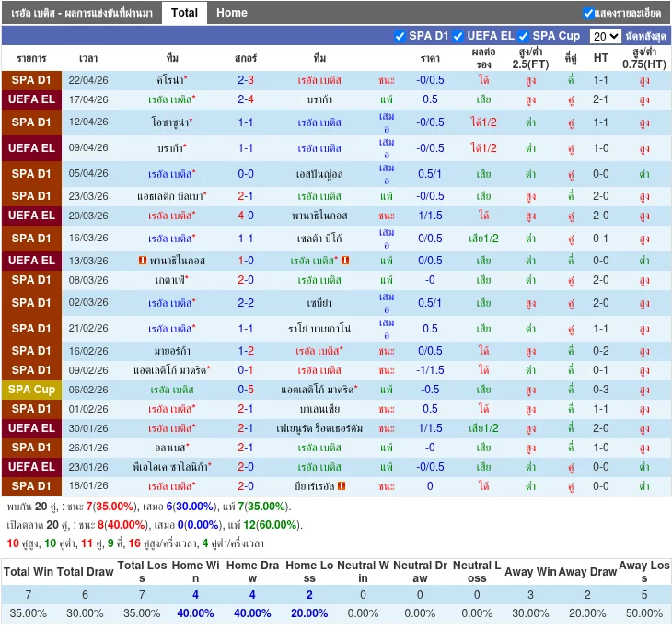672x630 pixels.
Task: Click red card icon beside บียาร์เรอัล
Action: click(x=342, y=485)
